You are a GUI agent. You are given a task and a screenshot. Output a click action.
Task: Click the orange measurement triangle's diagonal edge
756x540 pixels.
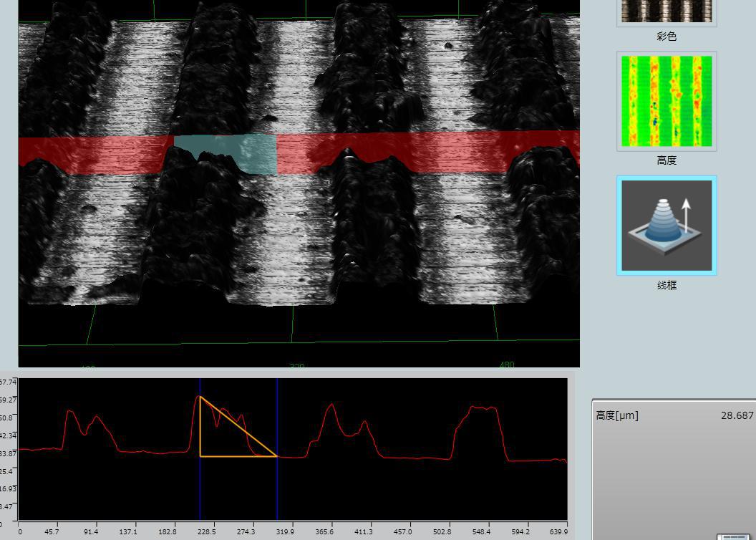[x=238, y=426]
